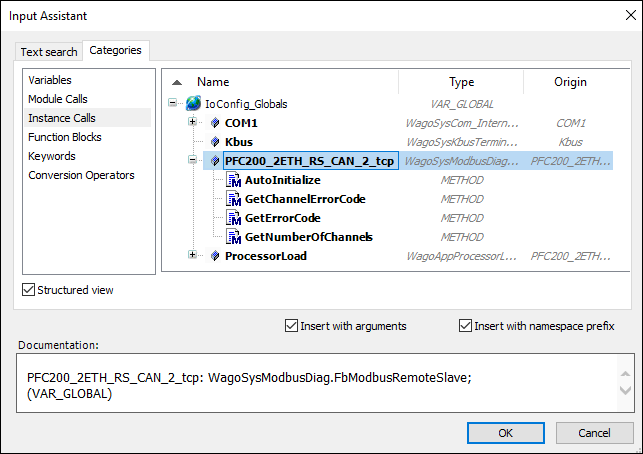Image resolution: width=643 pixels, height=454 pixels.
Task: Expand the ProcessorLoad tree node
Action: pyautogui.click(x=193, y=256)
